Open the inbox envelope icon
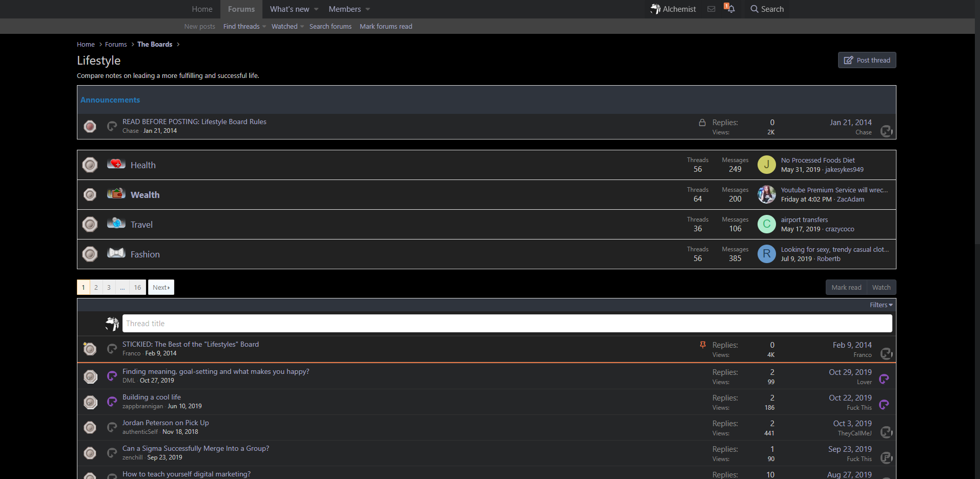The height and width of the screenshot is (479, 980). tap(711, 9)
